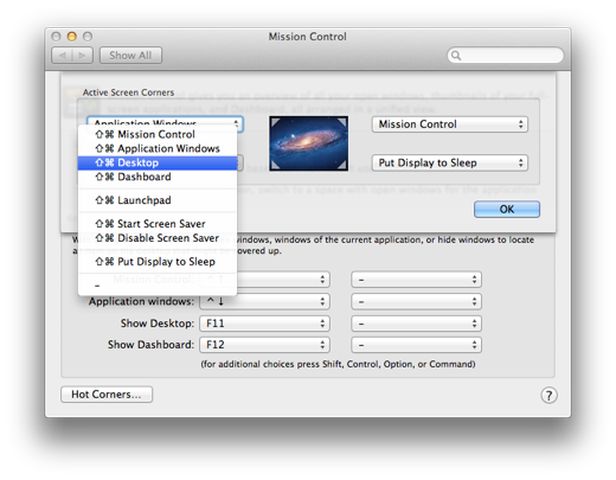Choose Disable Screen Saver entry
Viewport: 616px width, 480px height.
[x=158, y=238]
